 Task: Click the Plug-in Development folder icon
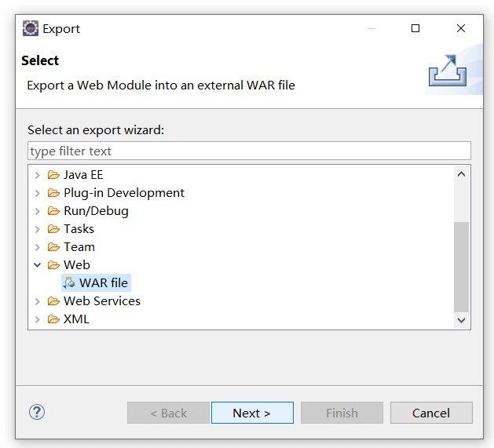[x=53, y=193]
